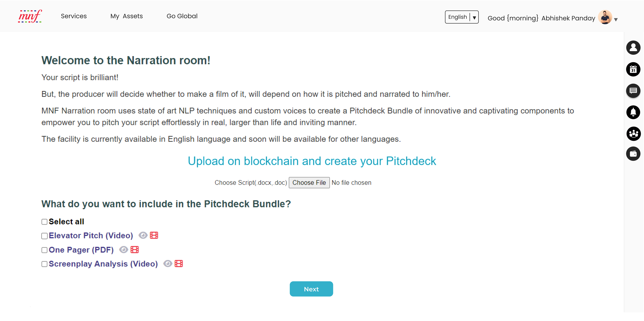Image resolution: width=644 pixels, height=321 pixels.
Task: Open the community group sidebar icon
Action: pyautogui.click(x=633, y=134)
